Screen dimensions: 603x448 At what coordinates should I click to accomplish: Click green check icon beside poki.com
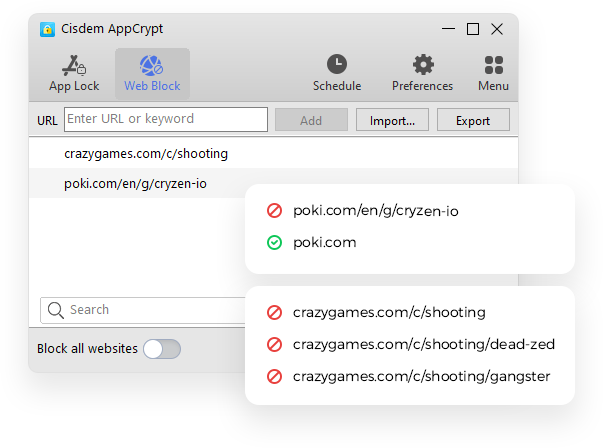[x=275, y=243]
